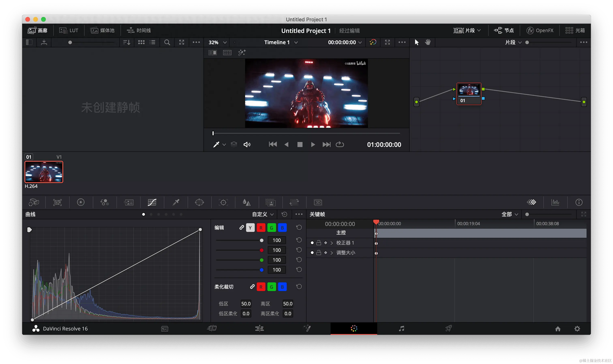This screenshot has height=364, width=613.
Task: Click the viewer magic wand icon
Action: 242,52
